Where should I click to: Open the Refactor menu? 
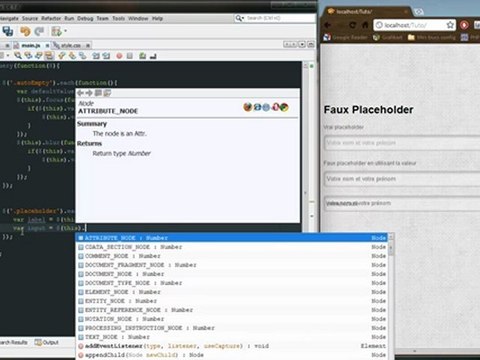pos(51,18)
